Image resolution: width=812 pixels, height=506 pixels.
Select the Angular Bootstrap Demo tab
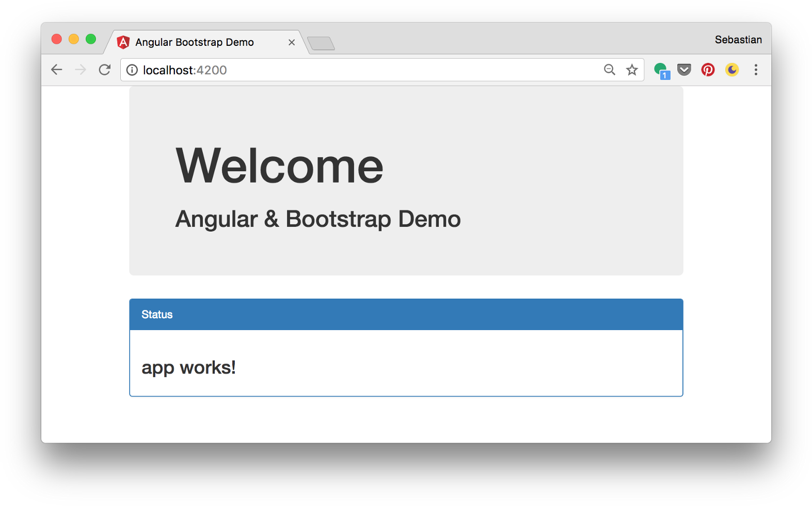206,42
